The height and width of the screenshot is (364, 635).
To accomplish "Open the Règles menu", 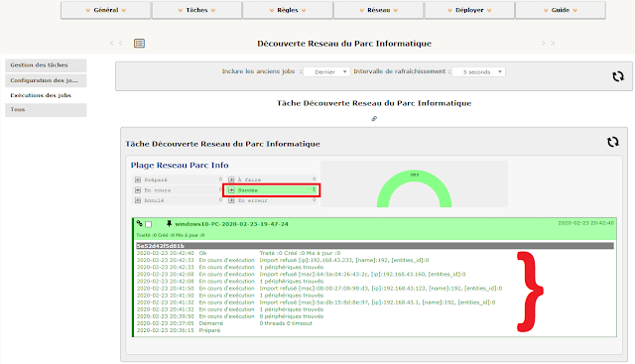I will click(288, 10).
